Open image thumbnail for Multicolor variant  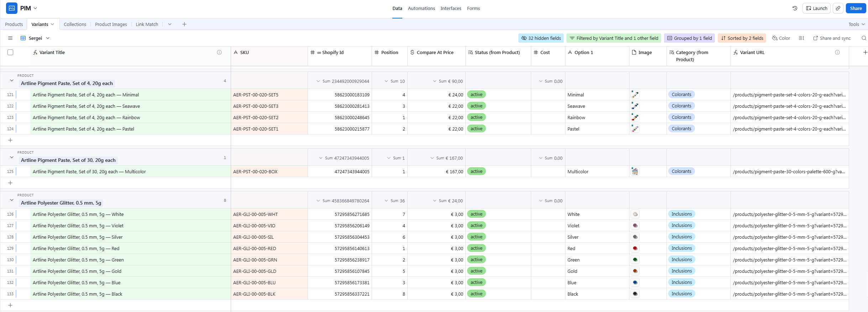[x=635, y=171]
